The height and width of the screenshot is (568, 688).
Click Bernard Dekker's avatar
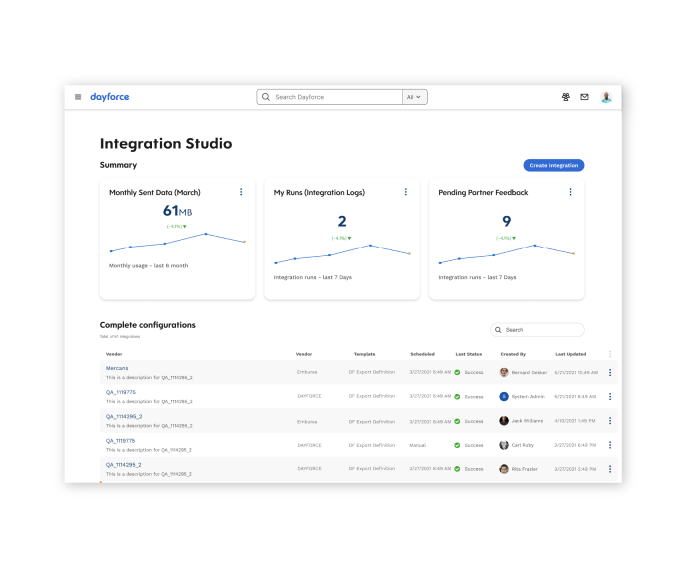(x=504, y=372)
